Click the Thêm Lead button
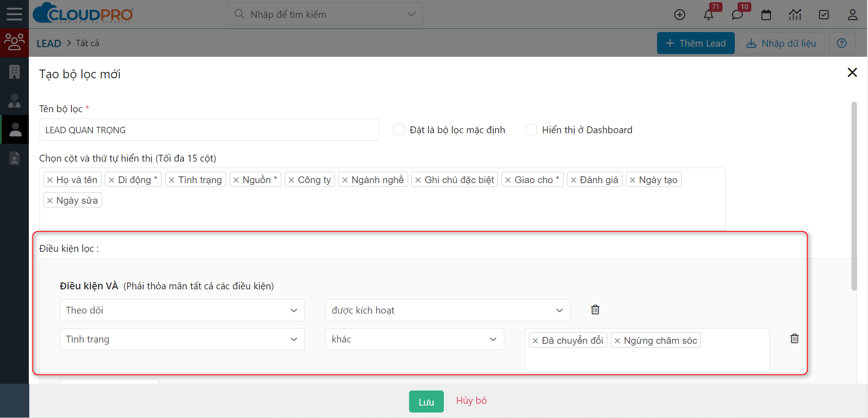The image size is (868, 418). [695, 43]
